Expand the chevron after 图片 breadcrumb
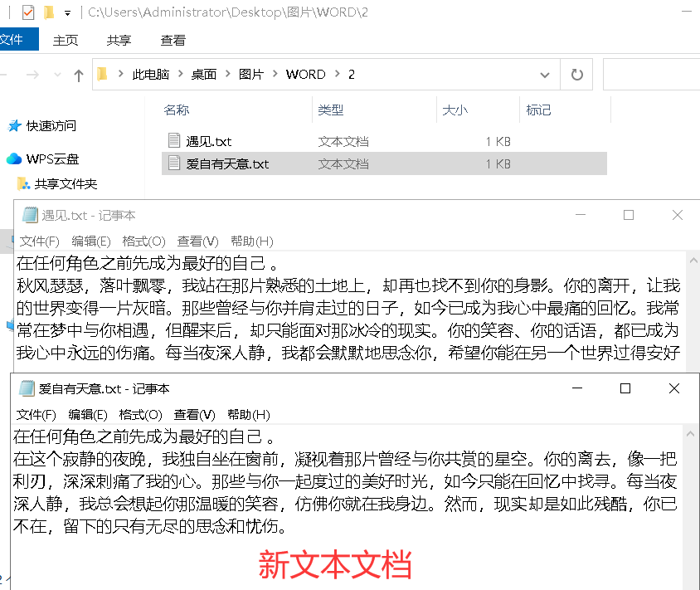Image resolution: width=700 pixels, height=590 pixels. 275,74
